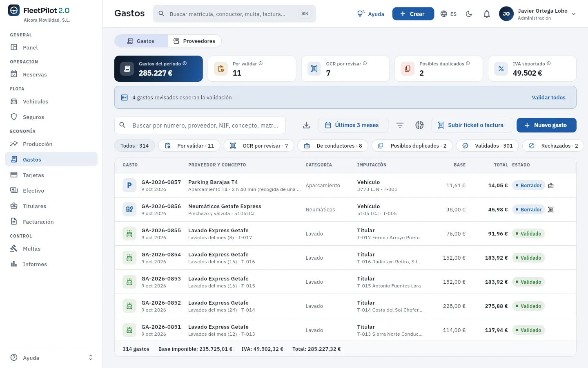588x368 pixels.
Task: Open the Crear button menu
Action: coord(413,14)
